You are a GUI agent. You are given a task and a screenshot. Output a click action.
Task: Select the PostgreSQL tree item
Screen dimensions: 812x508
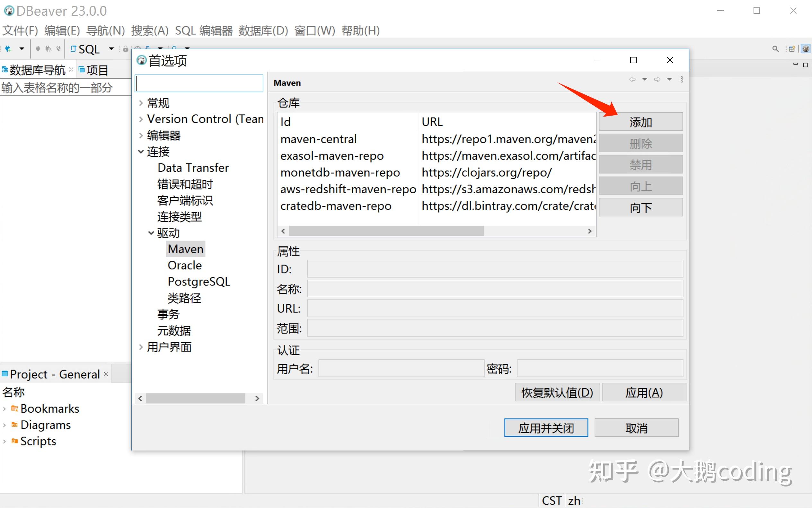(199, 282)
